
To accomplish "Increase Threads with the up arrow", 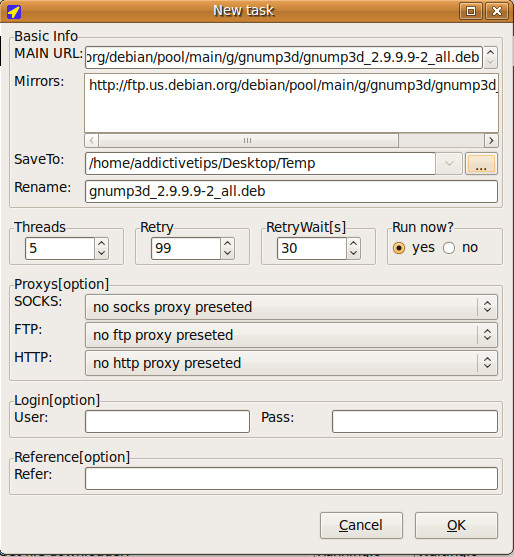I will click(x=102, y=243).
